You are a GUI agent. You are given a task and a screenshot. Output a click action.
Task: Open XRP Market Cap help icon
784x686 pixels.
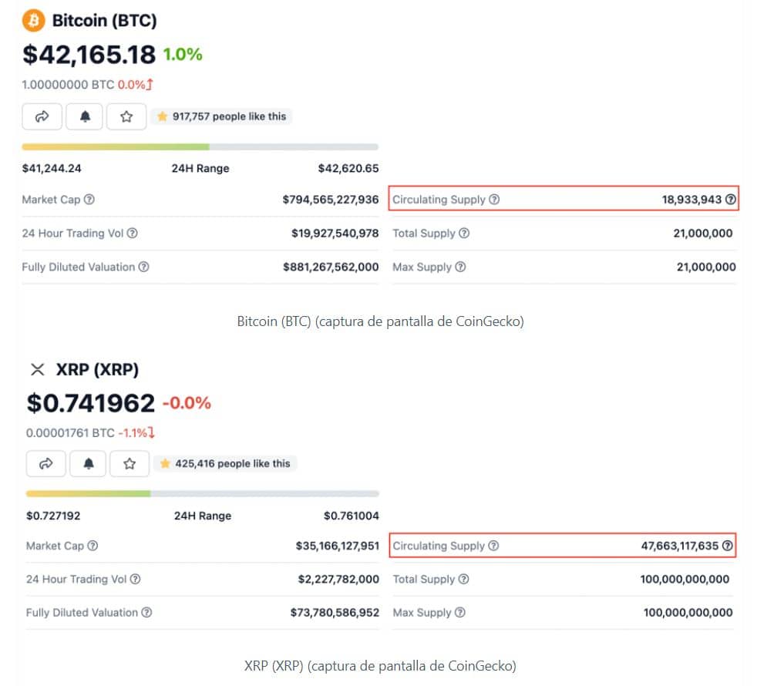click(x=93, y=546)
